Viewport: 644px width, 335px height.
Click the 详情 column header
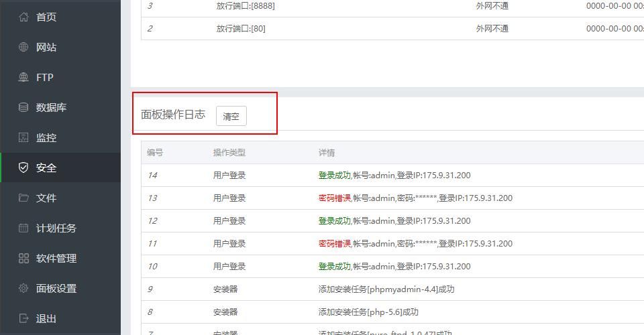(x=327, y=153)
